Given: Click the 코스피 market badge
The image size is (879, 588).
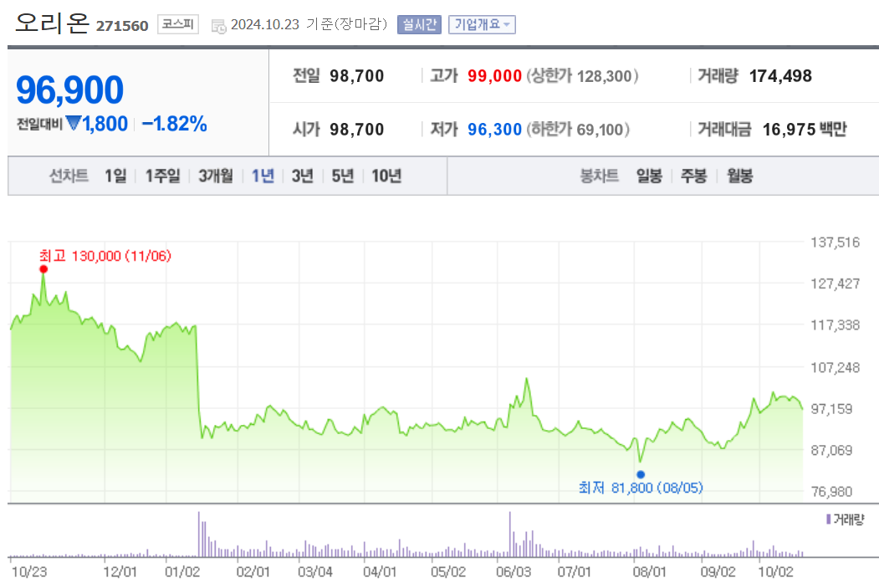Looking at the screenshot, I should [177, 24].
